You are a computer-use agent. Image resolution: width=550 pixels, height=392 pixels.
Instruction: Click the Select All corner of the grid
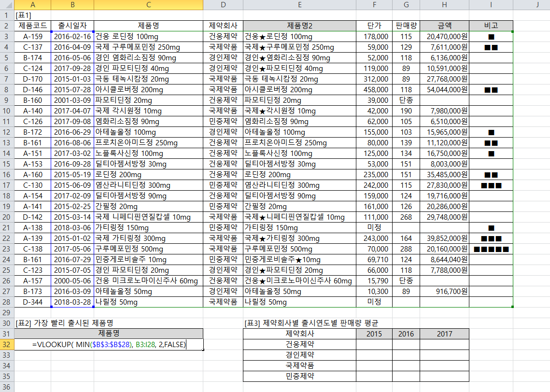(7, 5)
